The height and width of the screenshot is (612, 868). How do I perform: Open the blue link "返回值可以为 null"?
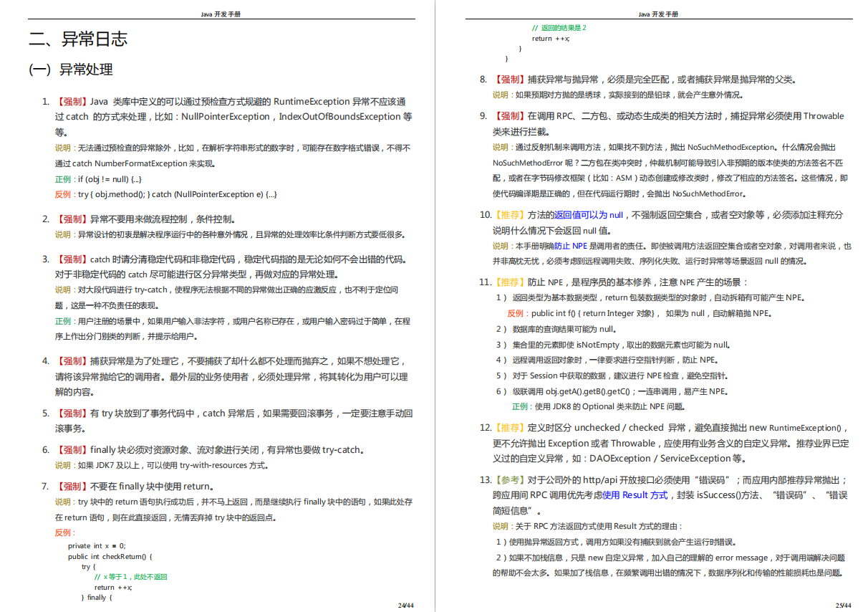point(589,215)
